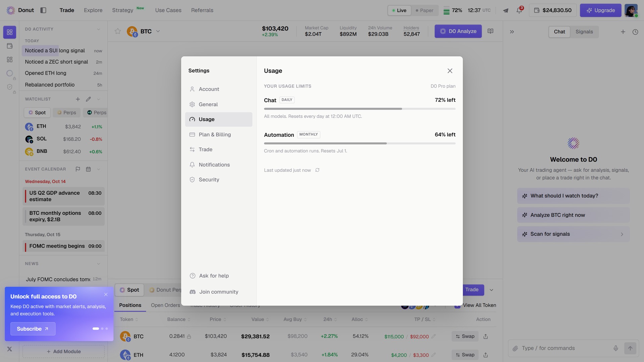Click share icon on BTC position row
Screen dimensions: 644x362
485,337
